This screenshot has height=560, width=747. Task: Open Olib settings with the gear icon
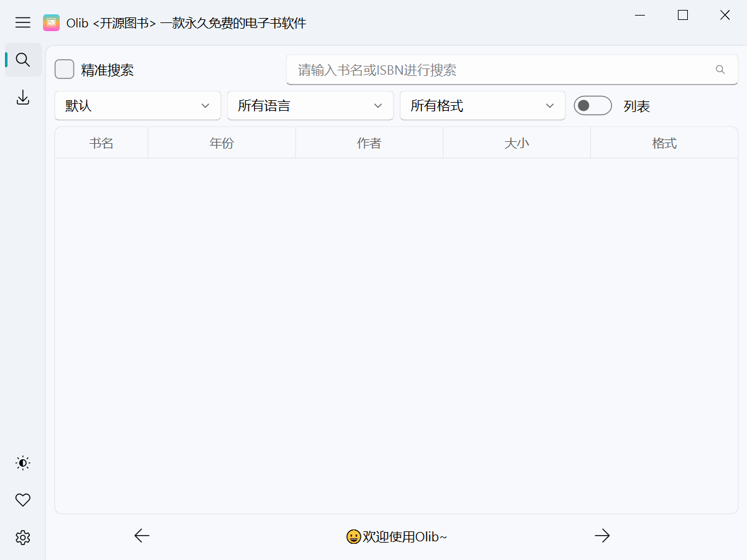click(x=22, y=537)
